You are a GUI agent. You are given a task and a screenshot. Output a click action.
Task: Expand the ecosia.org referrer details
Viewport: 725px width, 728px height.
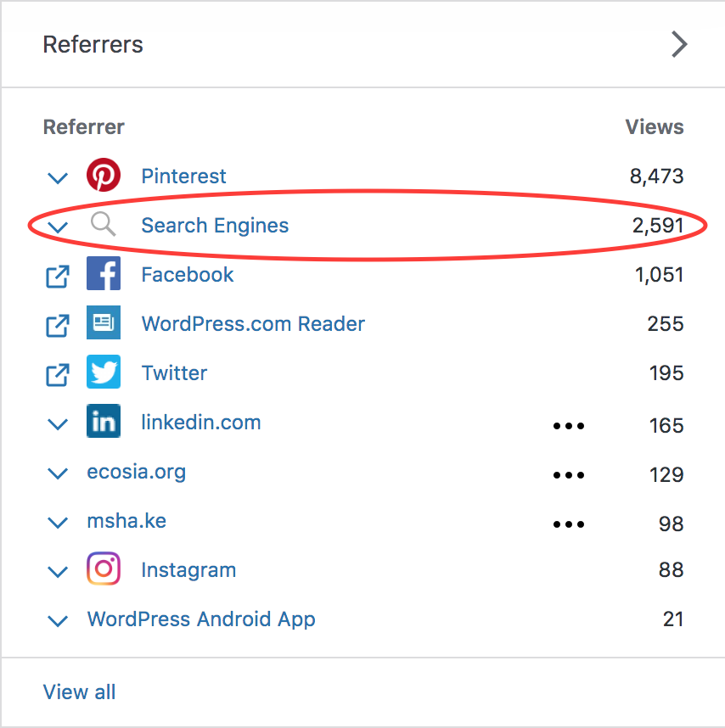57,473
